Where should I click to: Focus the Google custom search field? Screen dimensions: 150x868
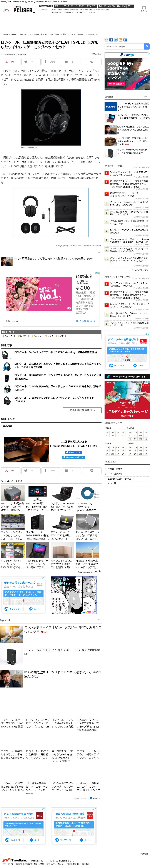124,46
